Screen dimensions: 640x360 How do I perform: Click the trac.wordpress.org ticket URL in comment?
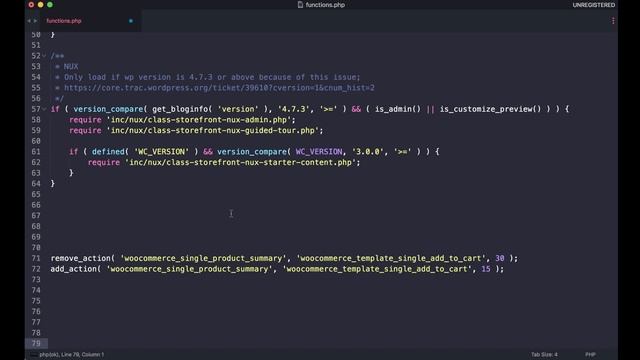(219, 88)
